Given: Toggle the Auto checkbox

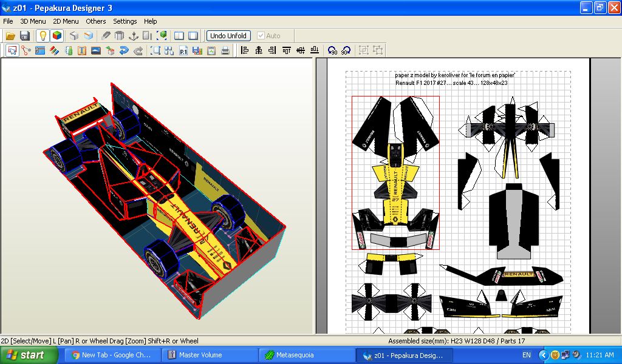Looking at the screenshot, I should pos(261,36).
